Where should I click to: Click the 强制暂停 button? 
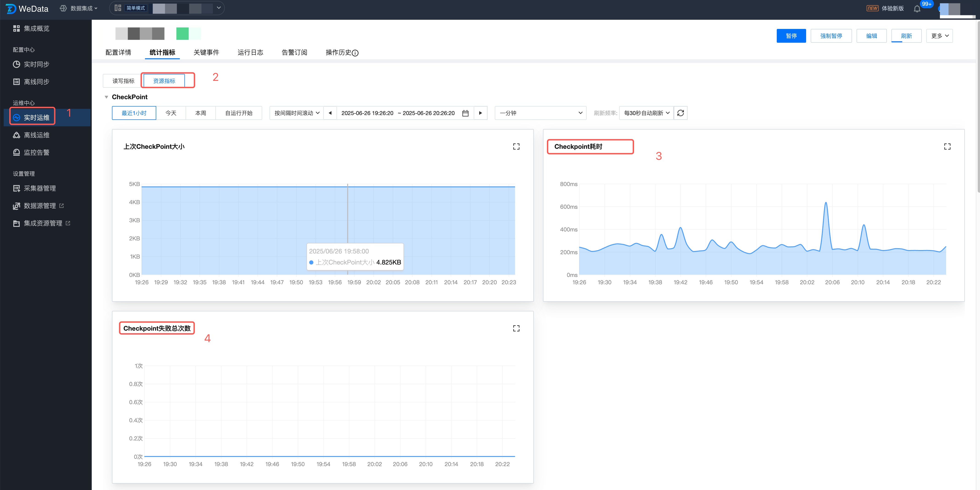[x=831, y=36]
